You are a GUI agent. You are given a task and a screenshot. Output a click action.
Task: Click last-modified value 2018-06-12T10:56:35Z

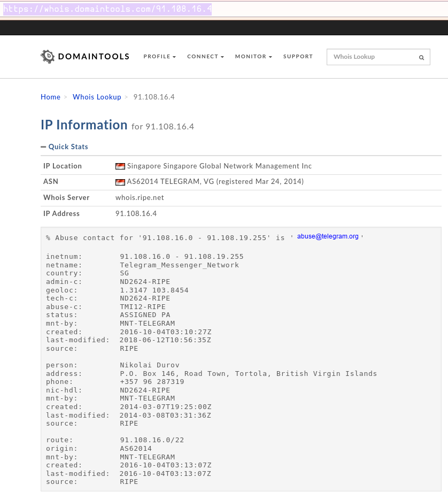(x=166, y=340)
